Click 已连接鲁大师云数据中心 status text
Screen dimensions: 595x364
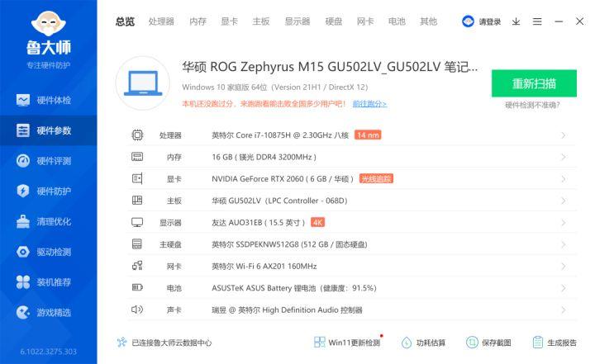point(172,343)
